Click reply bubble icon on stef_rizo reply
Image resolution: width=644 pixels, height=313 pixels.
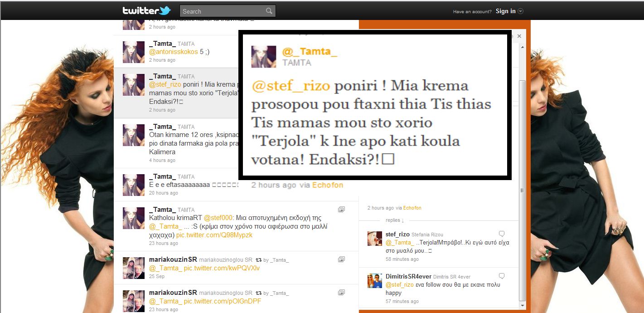(502, 234)
